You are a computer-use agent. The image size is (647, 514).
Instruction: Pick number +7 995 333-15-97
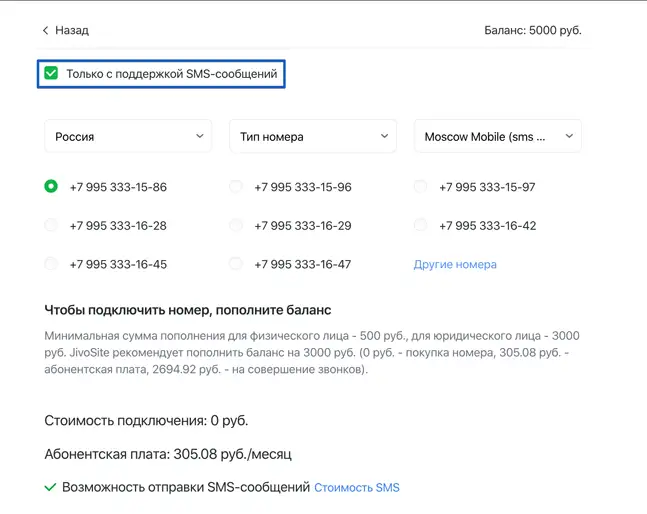420,187
